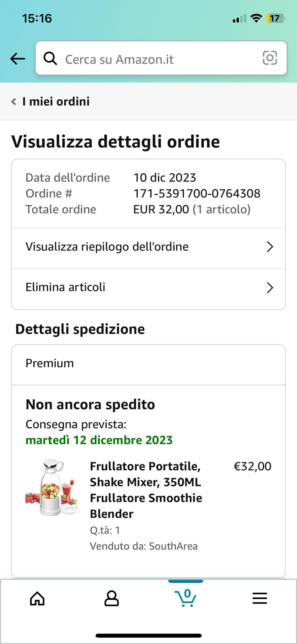Screen dimensions: 297x644
Task: Tap the Wi-Fi status icon
Action: (x=256, y=19)
